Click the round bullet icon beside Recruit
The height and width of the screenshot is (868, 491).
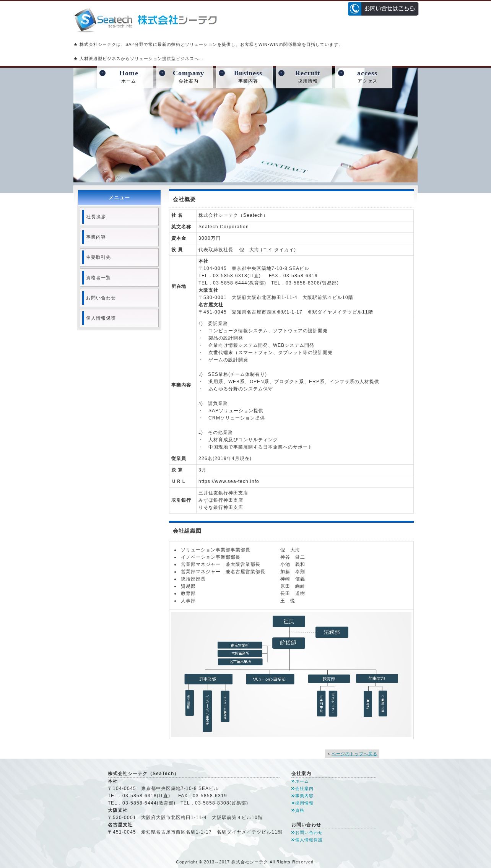coord(281,73)
